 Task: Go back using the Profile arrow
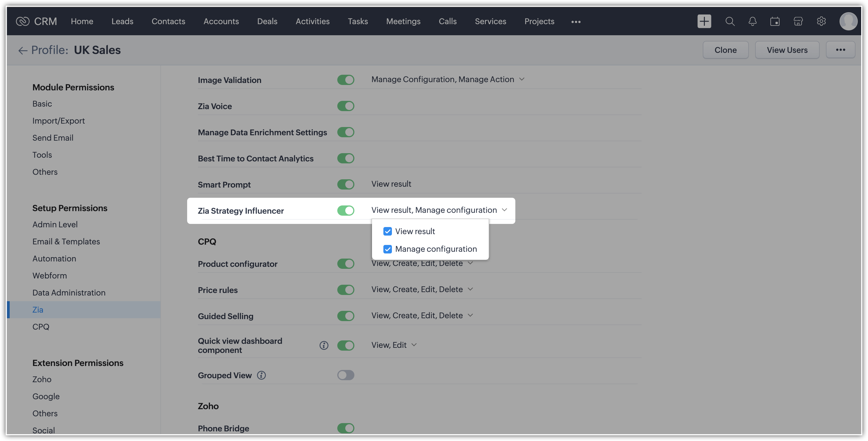coord(22,51)
